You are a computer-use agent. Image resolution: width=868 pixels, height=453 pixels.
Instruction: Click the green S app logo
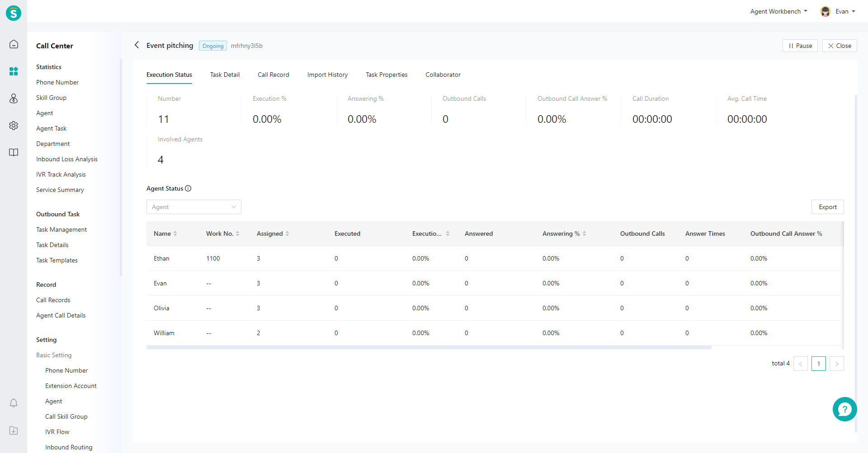(x=14, y=13)
